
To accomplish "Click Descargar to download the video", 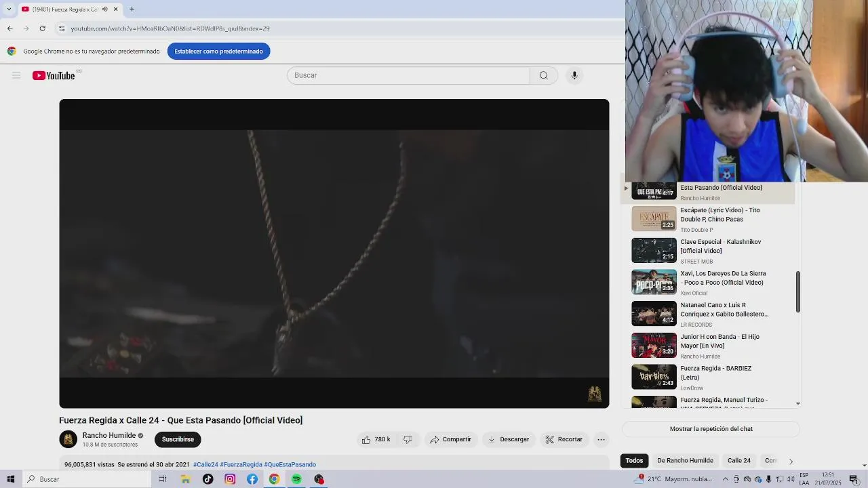I will [x=509, y=439].
